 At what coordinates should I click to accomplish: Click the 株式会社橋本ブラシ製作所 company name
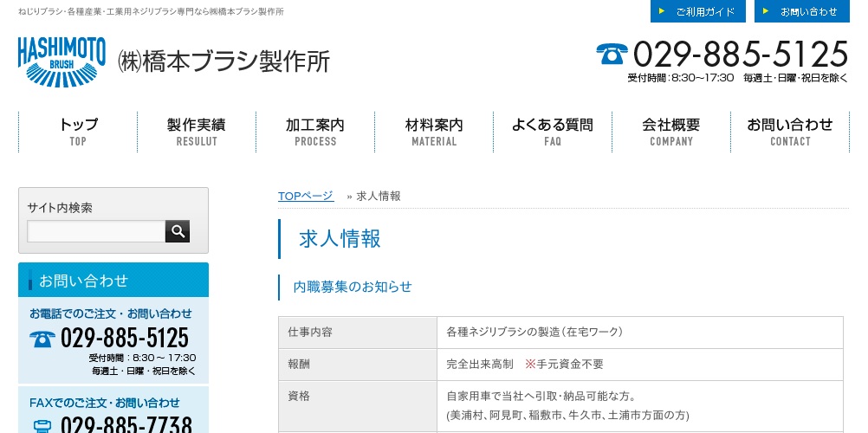pyautogui.click(x=223, y=61)
